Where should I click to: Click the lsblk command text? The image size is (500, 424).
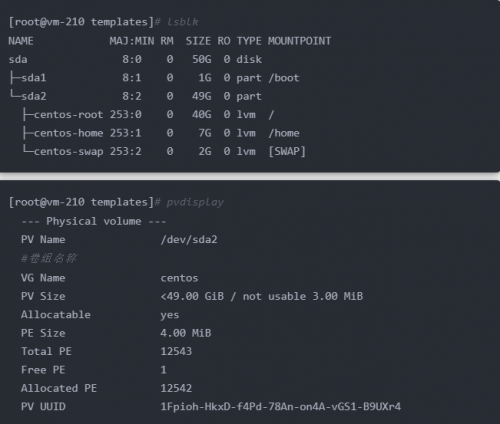click(183, 22)
